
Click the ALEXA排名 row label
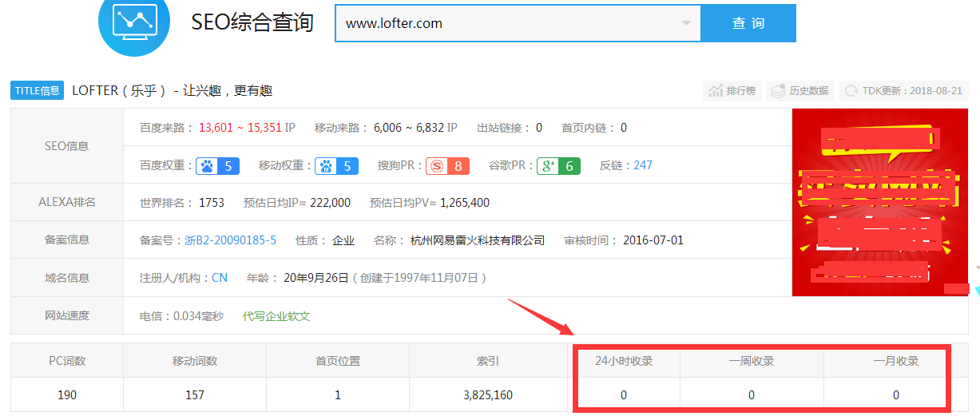[x=67, y=202]
